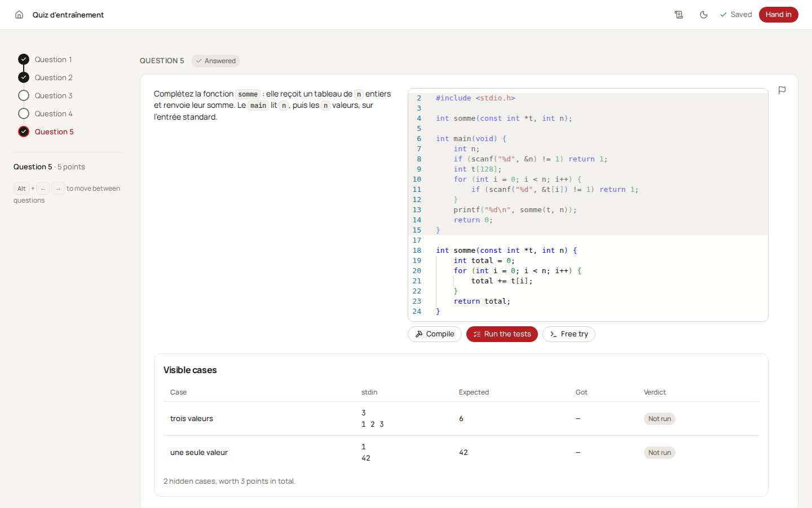Navigate to Question 1
812x508 pixels.
45,59
